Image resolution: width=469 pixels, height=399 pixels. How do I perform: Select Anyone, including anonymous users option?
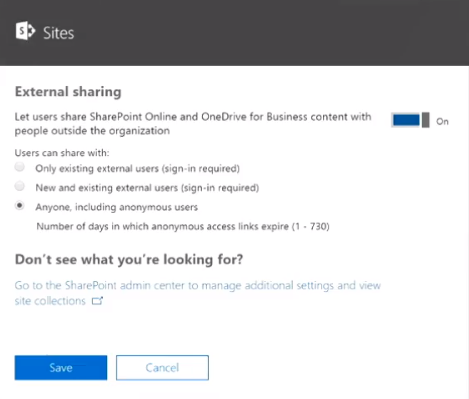pos(20,206)
